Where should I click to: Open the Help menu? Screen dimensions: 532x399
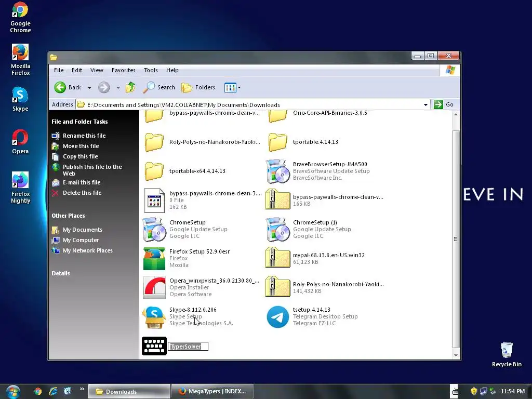point(172,70)
